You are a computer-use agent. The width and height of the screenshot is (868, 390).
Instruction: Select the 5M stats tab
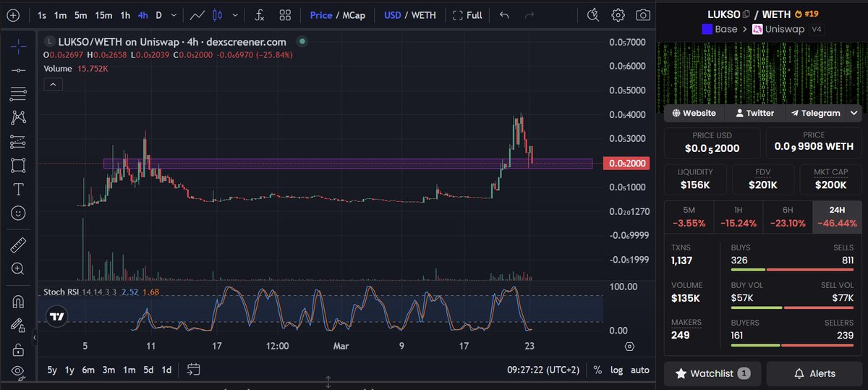click(x=689, y=217)
